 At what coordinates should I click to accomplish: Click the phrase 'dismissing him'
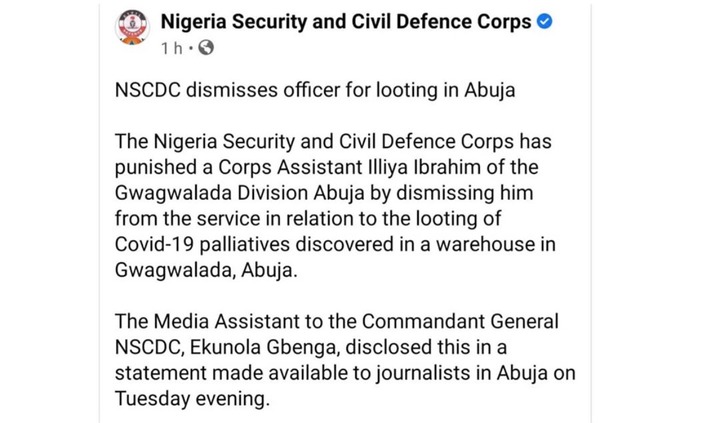pyautogui.click(x=465, y=193)
